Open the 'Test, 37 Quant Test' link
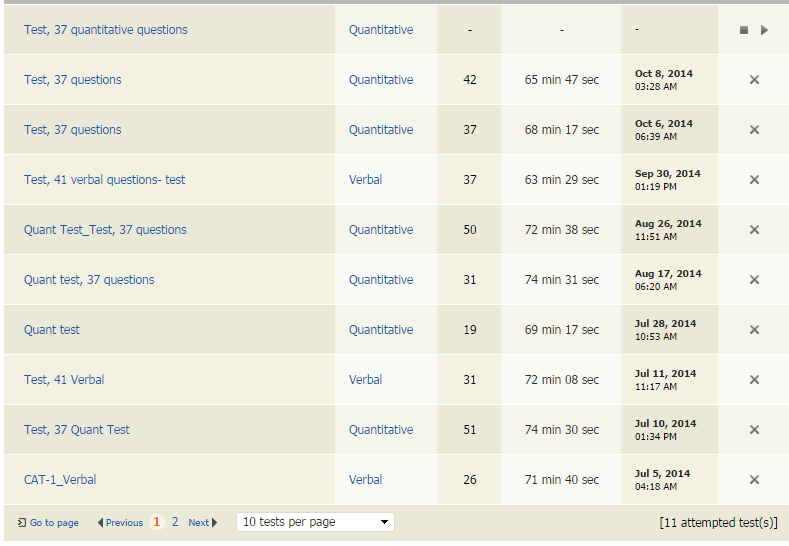789x546 pixels. tap(77, 430)
